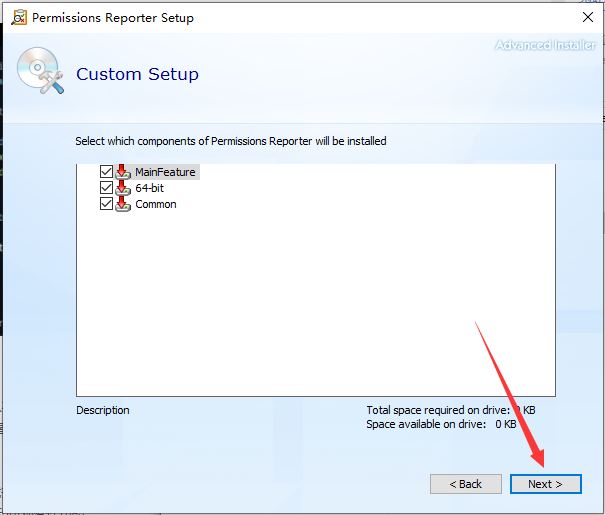Toggle the 64-bit component checkbox

107,188
